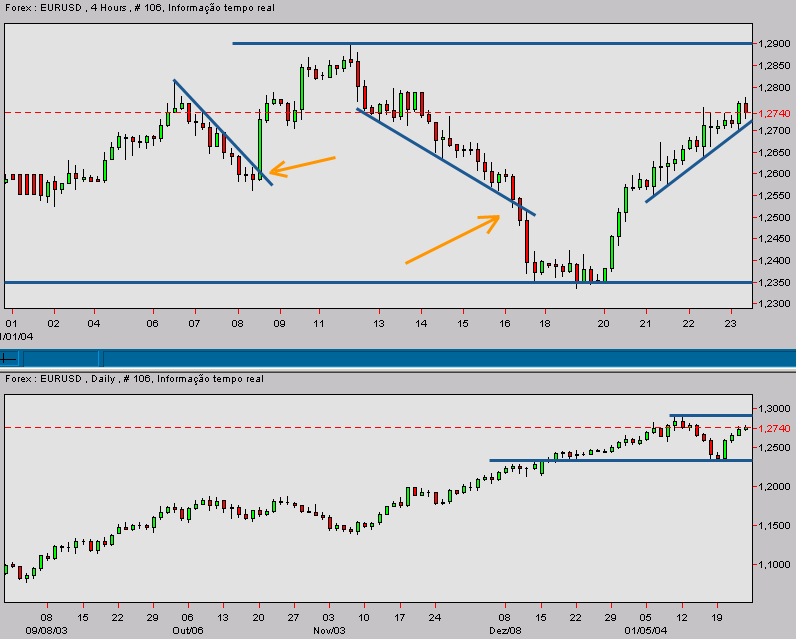Click the blue pane divider bar between charts

pos(398,359)
